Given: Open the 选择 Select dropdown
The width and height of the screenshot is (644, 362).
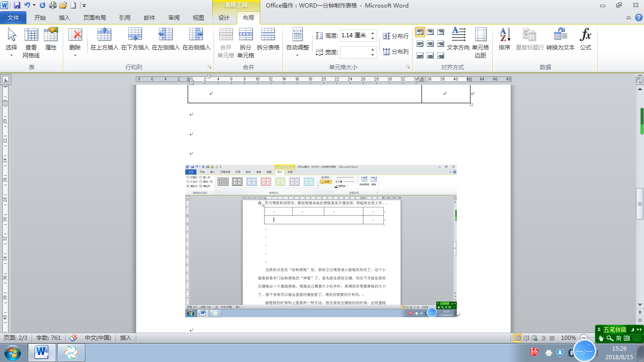Looking at the screenshot, I should click(11, 42).
